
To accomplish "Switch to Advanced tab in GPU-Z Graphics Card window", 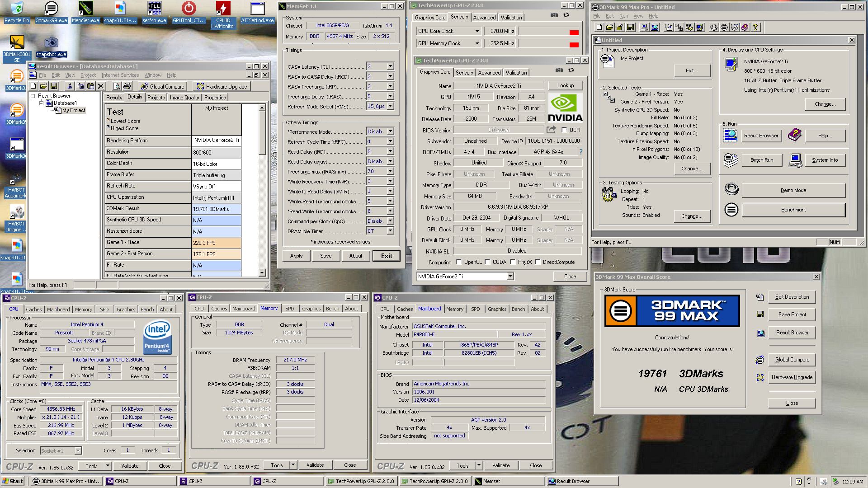I will pos(489,73).
